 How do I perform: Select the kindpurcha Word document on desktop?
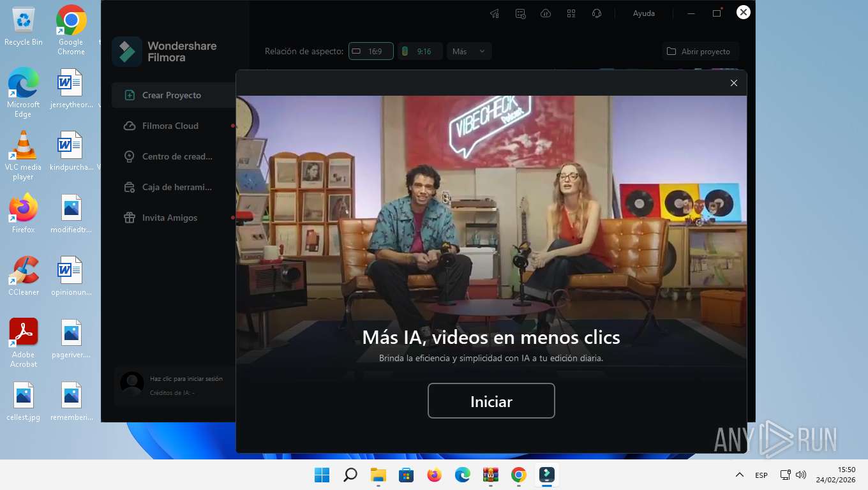pyautogui.click(x=71, y=151)
